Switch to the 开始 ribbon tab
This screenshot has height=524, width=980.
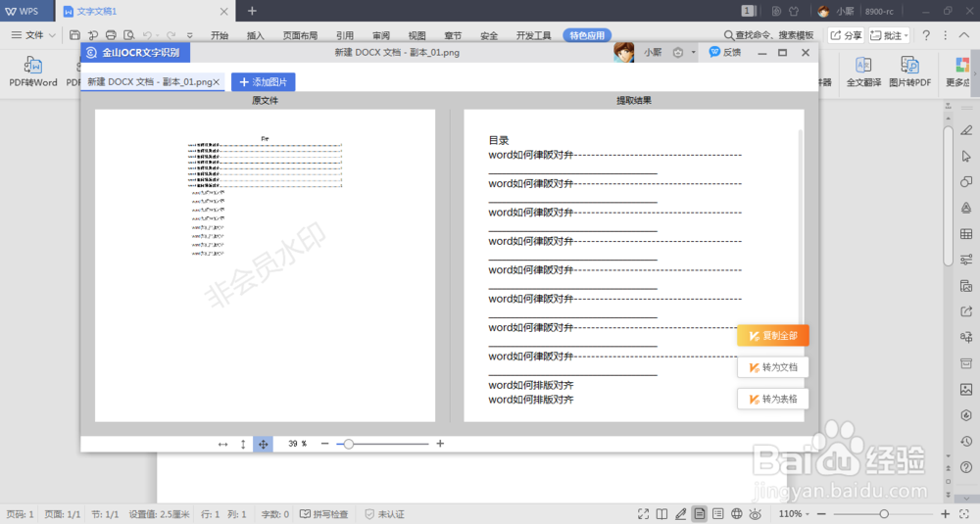[220, 35]
